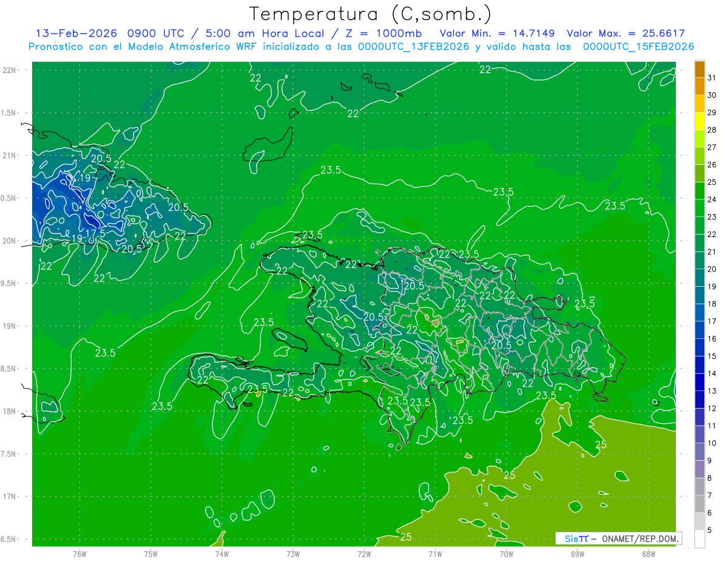The image size is (728, 562).
Task: Select the 13-Feb-2026 date text
Action: (78, 33)
